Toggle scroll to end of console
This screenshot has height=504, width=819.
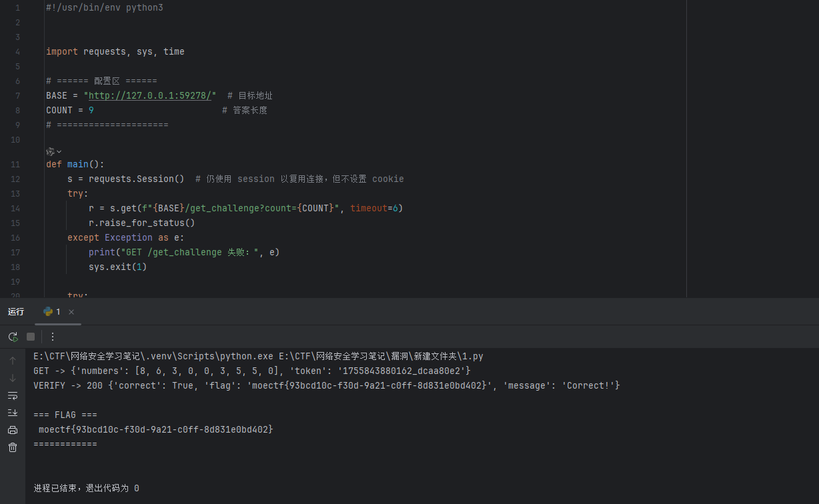coord(13,413)
